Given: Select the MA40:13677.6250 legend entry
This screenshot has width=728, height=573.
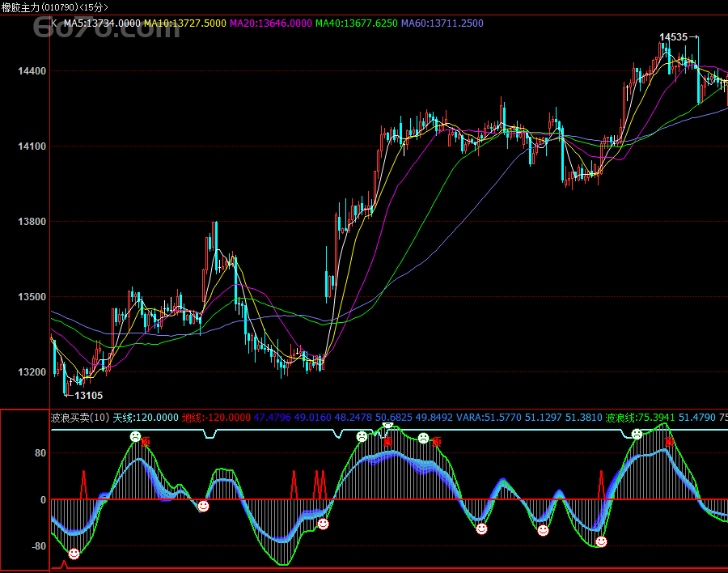Looking at the screenshot, I should click(x=357, y=23).
